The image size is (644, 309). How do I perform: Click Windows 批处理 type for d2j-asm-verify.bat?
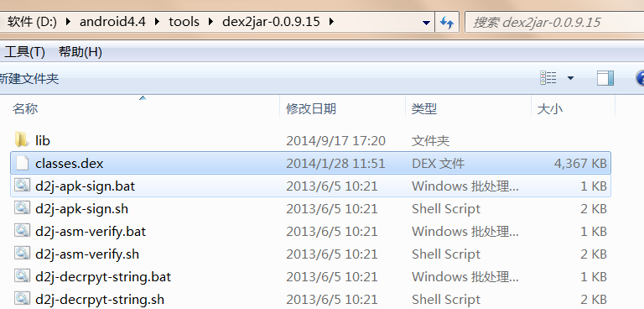[x=465, y=231]
